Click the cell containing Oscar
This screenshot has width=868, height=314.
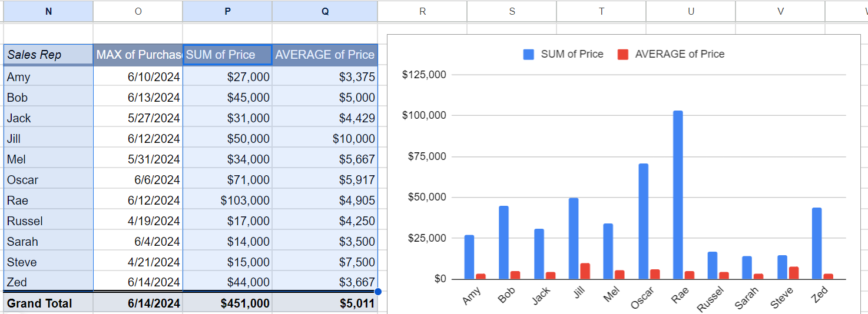point(48,180)
